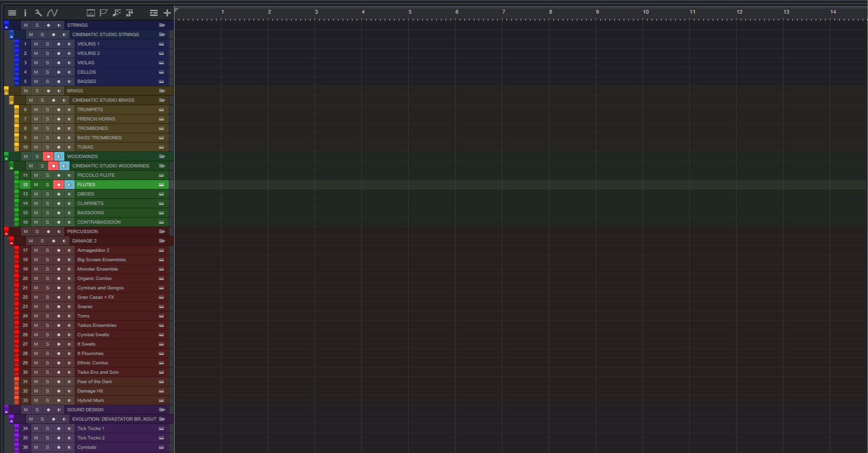Image resolution: width=868 pixels, height=453 pixels.
Task: Open instrument keyboard icon on FLUTES
Action: pos(161,185)
